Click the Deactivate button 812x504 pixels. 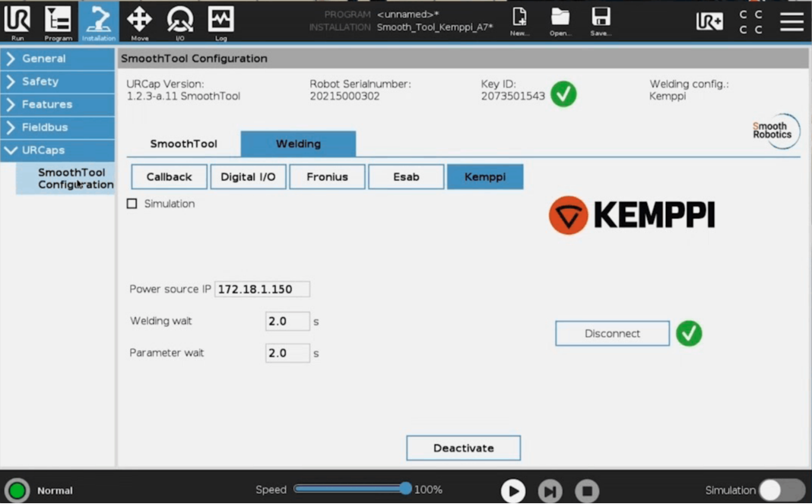464,448
